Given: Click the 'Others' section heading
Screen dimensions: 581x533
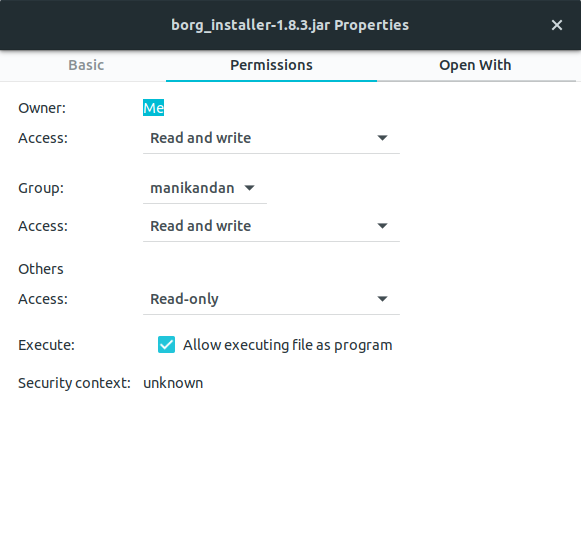Looking at the screenshot, I should (41, 269).
